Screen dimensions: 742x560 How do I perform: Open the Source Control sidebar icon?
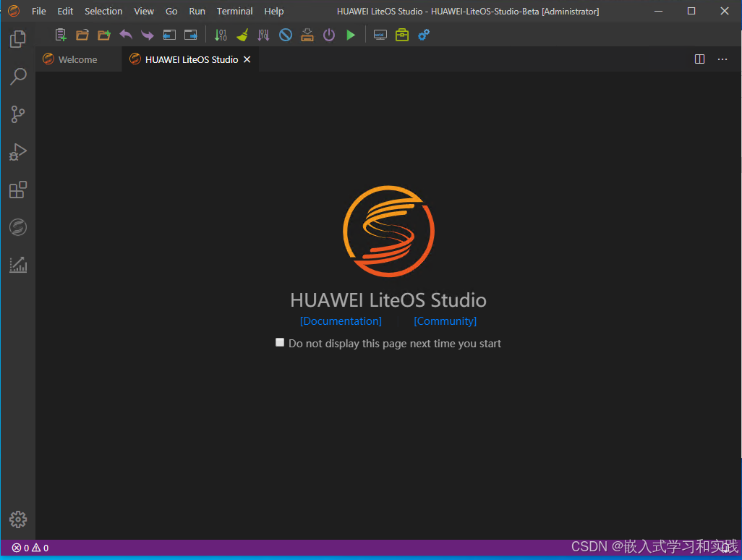[x=18, y=114]
